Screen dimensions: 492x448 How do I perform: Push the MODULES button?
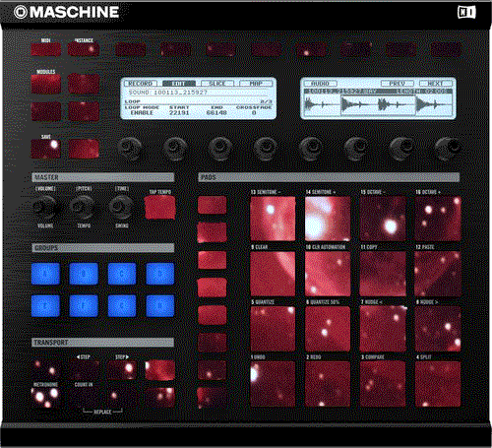click(46, 84)
